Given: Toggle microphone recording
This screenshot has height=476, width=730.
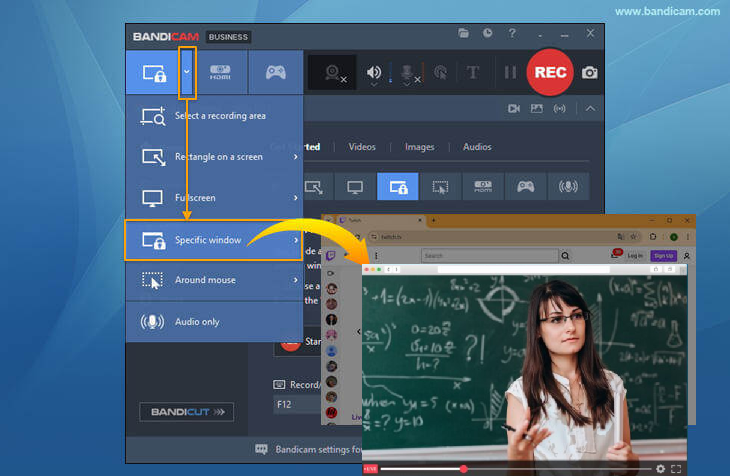Looking at the screenshot, I should 407,72.
